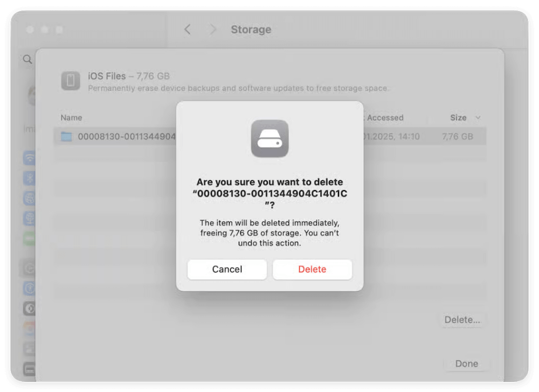Click the Delete... button below the list

(462, 320)
